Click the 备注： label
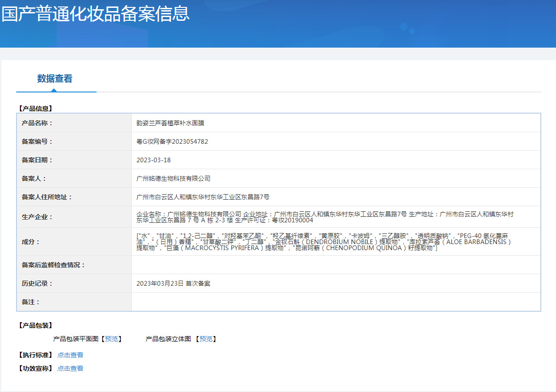The height and width of the screenshot is (392, 556). [31, 302]
